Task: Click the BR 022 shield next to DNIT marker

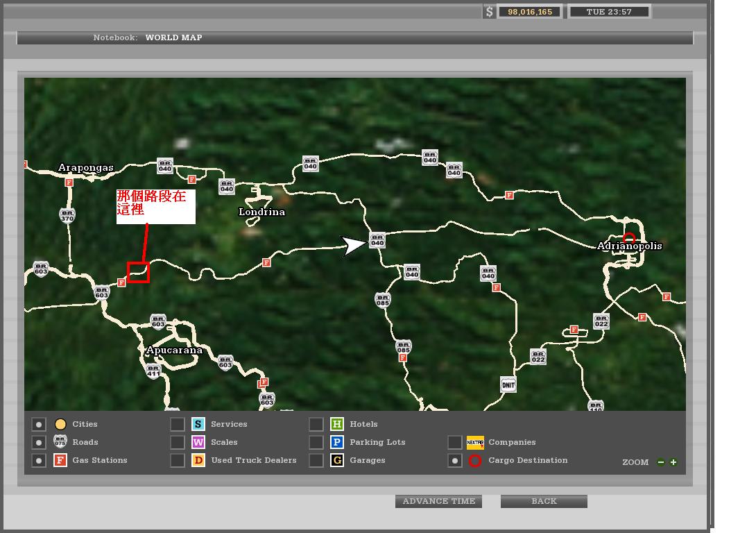Action: pos(538,357)
